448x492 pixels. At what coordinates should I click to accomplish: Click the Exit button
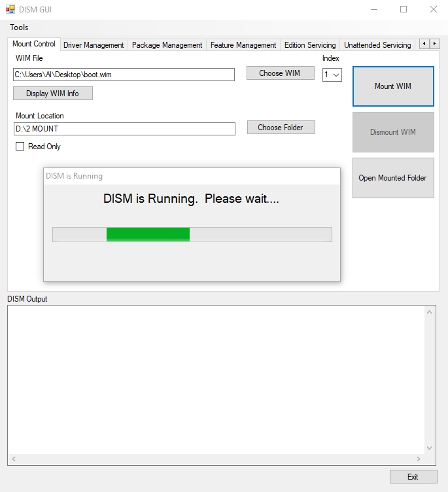click(x=413, y=477)
